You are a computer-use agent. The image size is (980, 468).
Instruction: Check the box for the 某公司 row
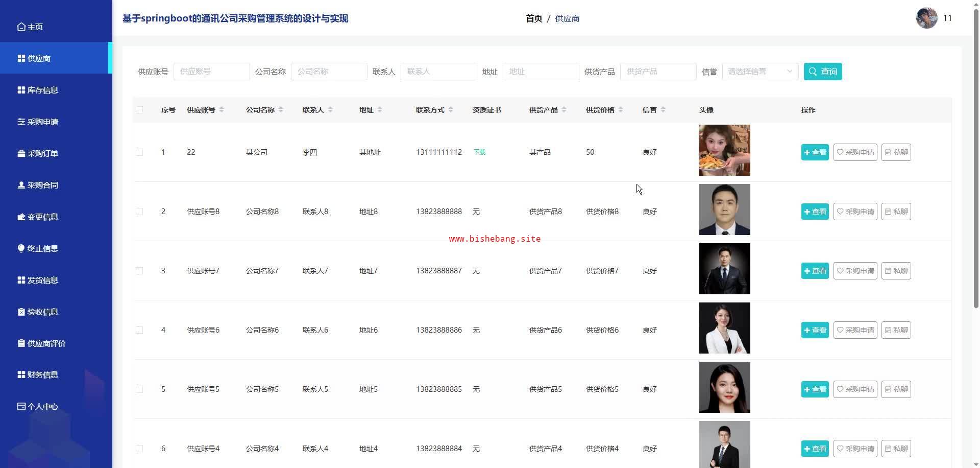tap(139, 152)
